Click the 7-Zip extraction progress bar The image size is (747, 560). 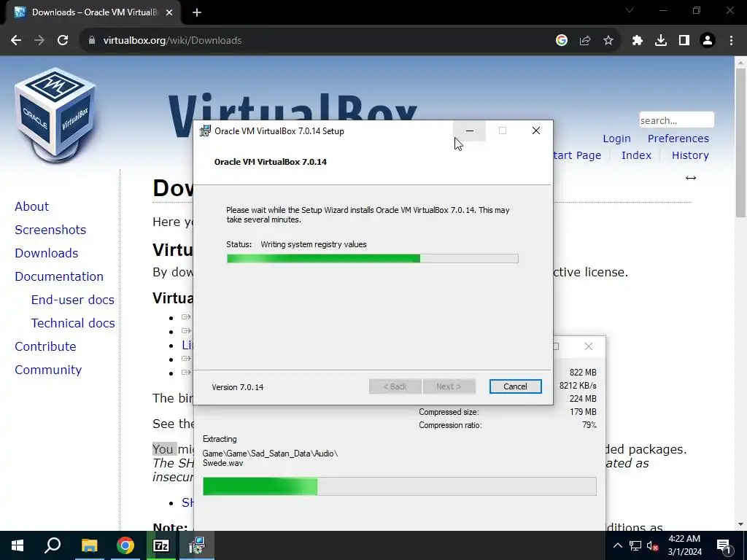tap(399, 486)
